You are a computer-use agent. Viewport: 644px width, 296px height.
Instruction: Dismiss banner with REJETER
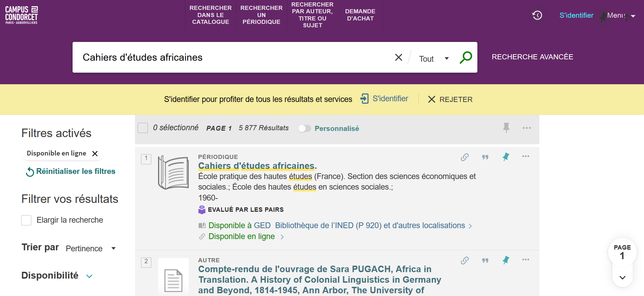click(x=450, y=99)
